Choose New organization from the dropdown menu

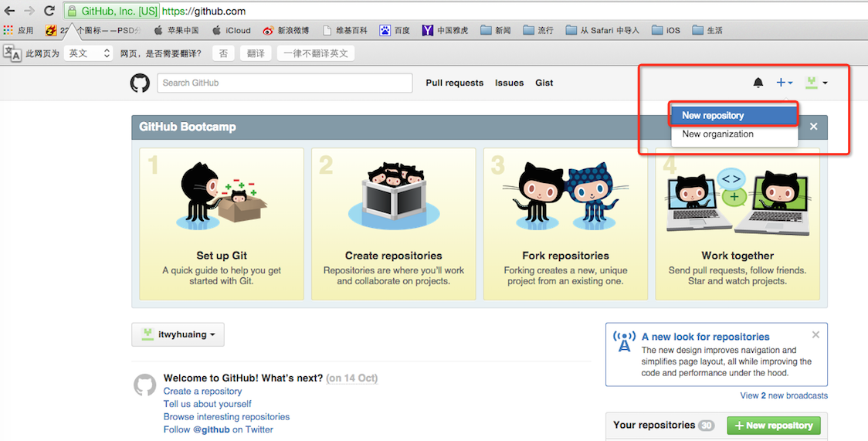(x=734, y=134)
